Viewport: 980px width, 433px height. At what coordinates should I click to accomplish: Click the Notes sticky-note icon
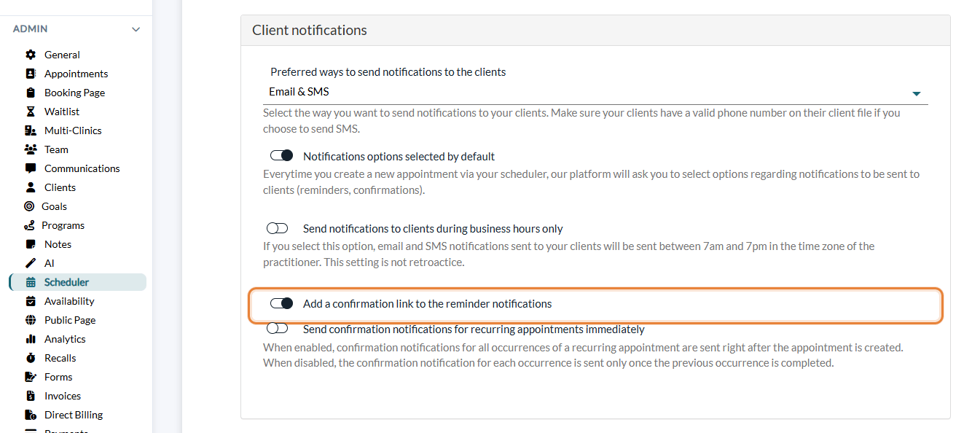[x=31, y=244]
